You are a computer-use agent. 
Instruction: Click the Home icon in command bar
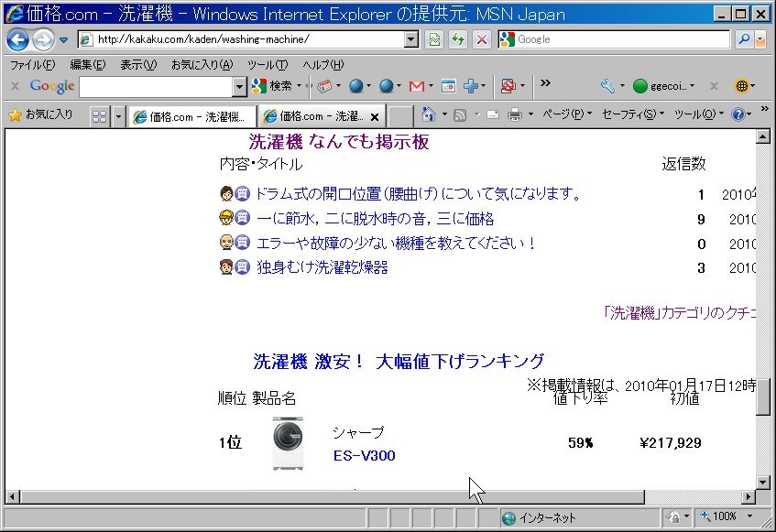[x=428, y=114]
